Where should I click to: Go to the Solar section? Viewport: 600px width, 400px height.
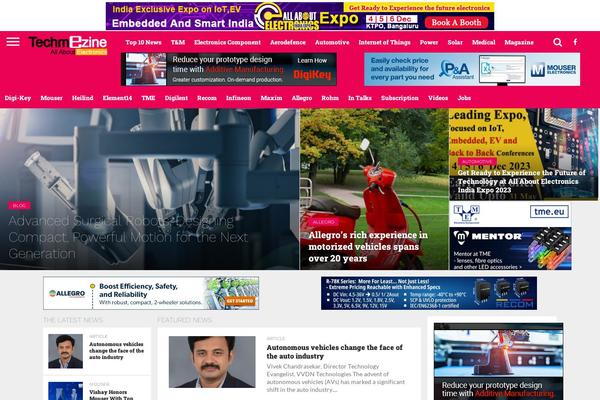455,42
